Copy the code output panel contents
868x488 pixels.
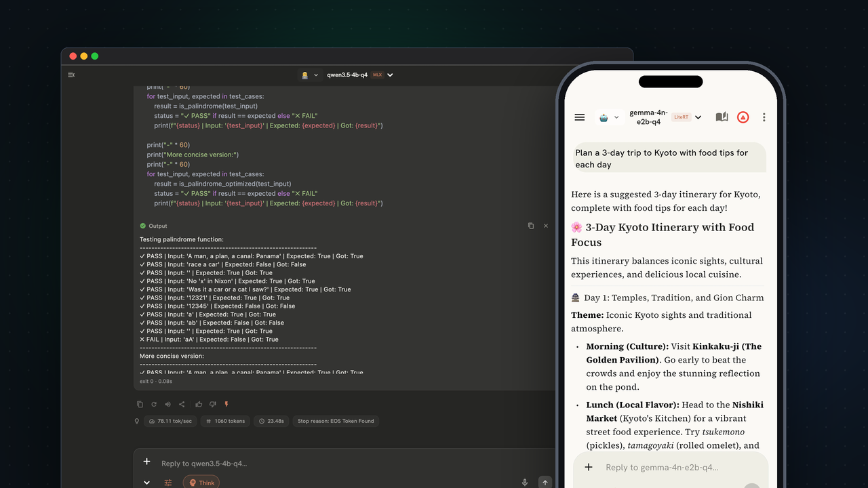click(x=531, y=226)
